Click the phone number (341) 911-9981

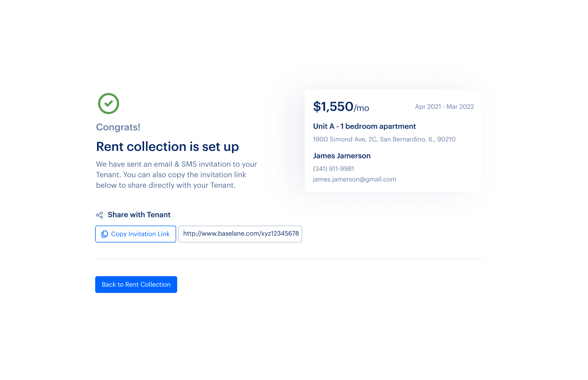point(334,169)
